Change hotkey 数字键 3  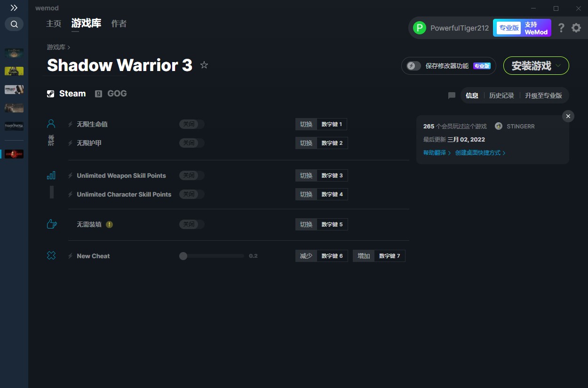pos(332,175)
